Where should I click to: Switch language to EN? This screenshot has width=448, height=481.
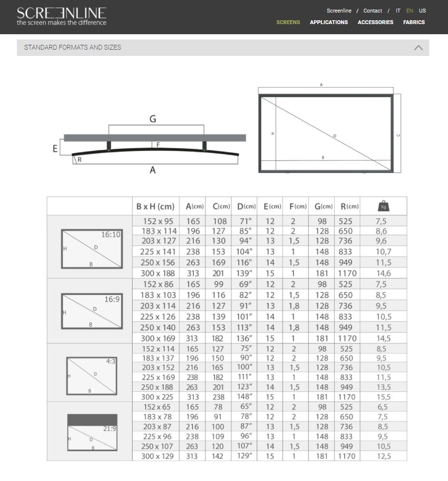409,11
